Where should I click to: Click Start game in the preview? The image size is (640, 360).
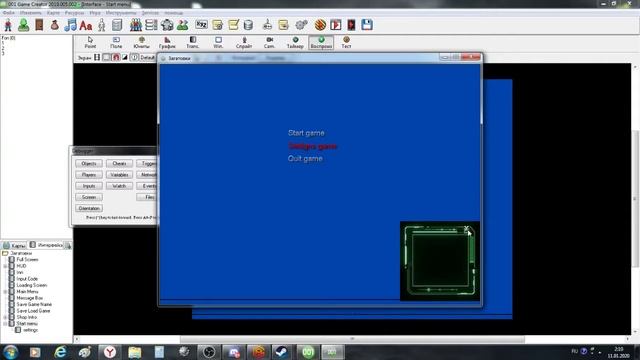coord(306,133)
